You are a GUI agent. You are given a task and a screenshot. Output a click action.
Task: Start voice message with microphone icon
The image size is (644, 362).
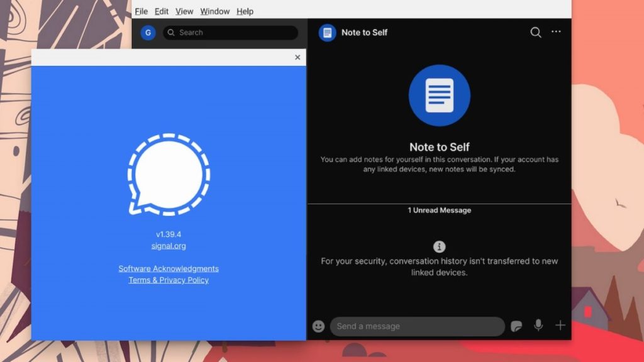coord(538,326)
